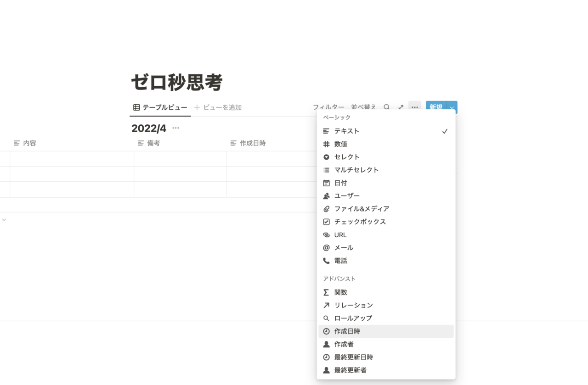Image resolution: width=588 pixels, height=385 pixels.
Task: Select マルチセレクト property type
Action: tap(386, 170)
